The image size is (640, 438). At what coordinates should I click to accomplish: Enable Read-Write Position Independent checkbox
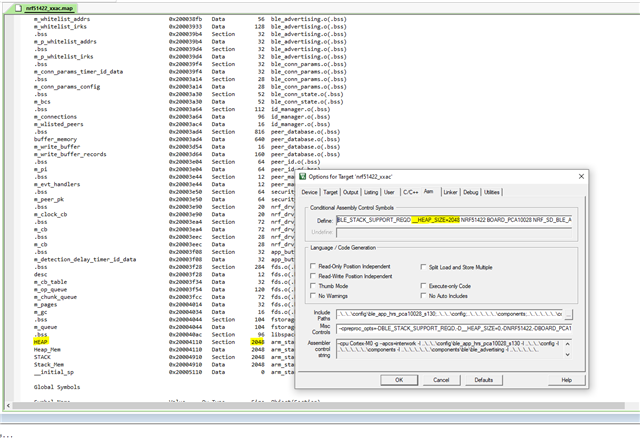coord(313,276)
